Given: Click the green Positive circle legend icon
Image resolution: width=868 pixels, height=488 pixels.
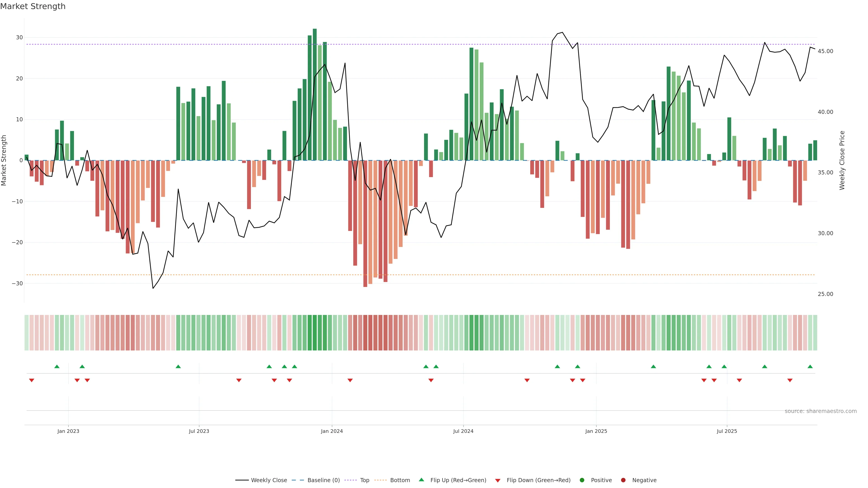Looking at the screenshot, I should [582, 480].
